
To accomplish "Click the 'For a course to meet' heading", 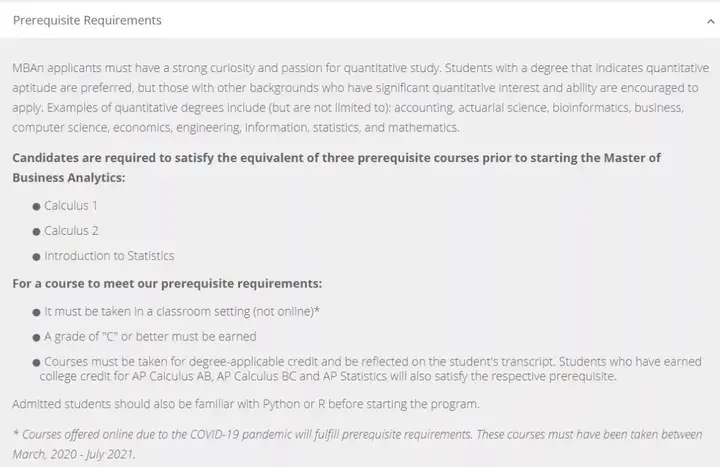I will [167, 284].
